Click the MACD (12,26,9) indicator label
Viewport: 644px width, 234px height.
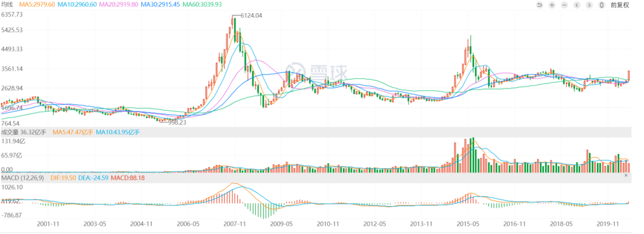coord(23,178)
